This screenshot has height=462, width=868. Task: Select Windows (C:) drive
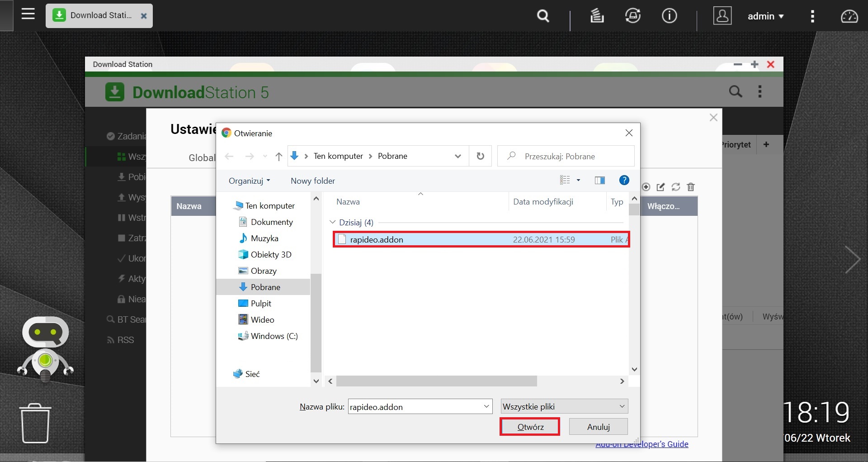tap(268, 336)
